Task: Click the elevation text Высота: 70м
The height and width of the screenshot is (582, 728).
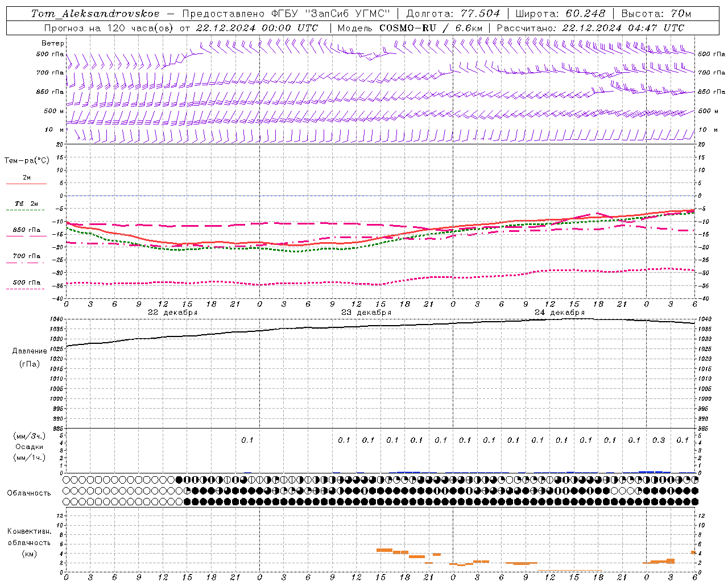Action: [x=656, y=14]
